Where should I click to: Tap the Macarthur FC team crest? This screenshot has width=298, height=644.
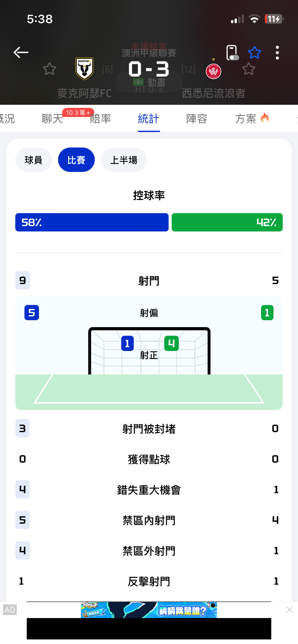pyautogui.click(x=84, y=68)
